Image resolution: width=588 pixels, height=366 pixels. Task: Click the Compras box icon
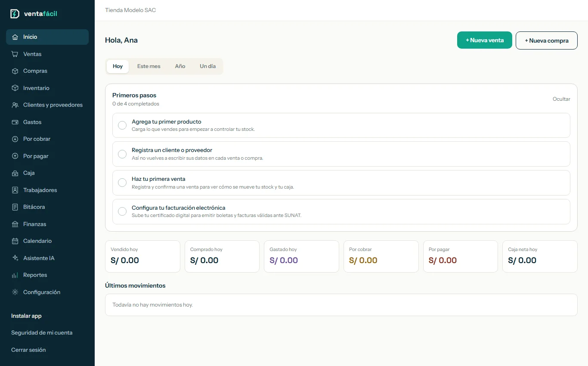[x=15, y=71]
